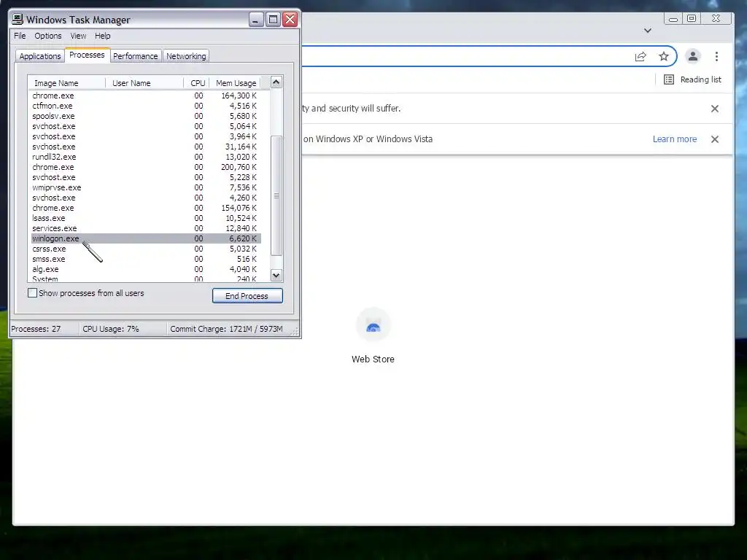Minimize Windows Task Manager

pyautogui.click(x=256, y=20)
